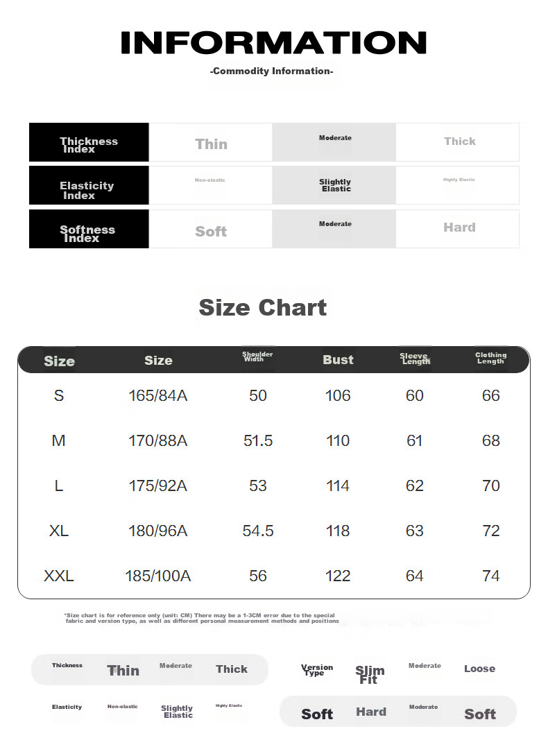
Task: Click the Bust column header
Action: pyautogui.click(x=338, y=360)
